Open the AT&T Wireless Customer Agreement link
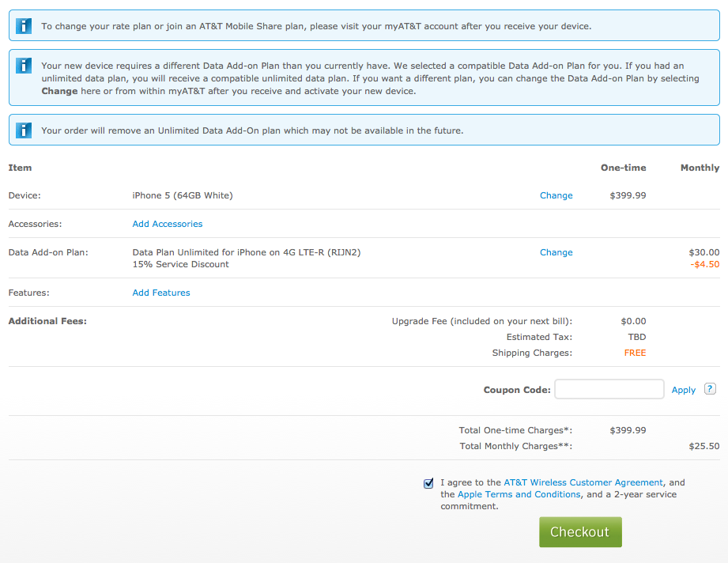The height and width of the screenshot is (563, 728). click(583, 482)
